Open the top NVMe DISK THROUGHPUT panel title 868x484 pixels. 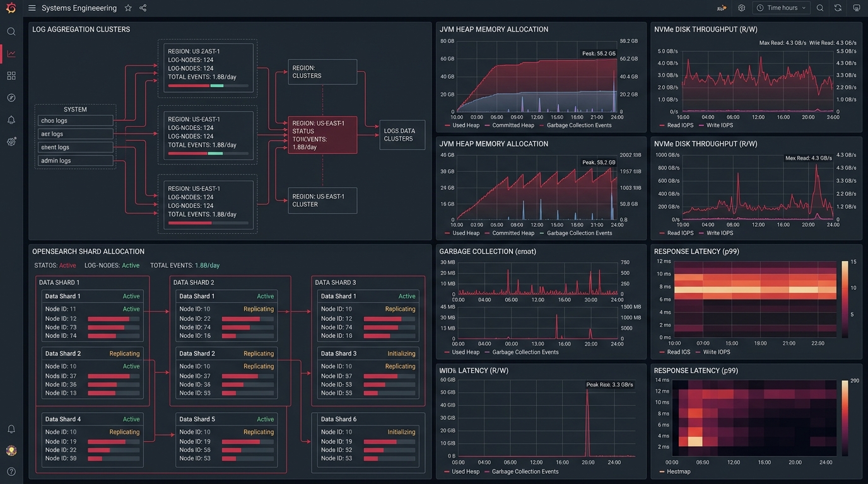pos(706,30)
